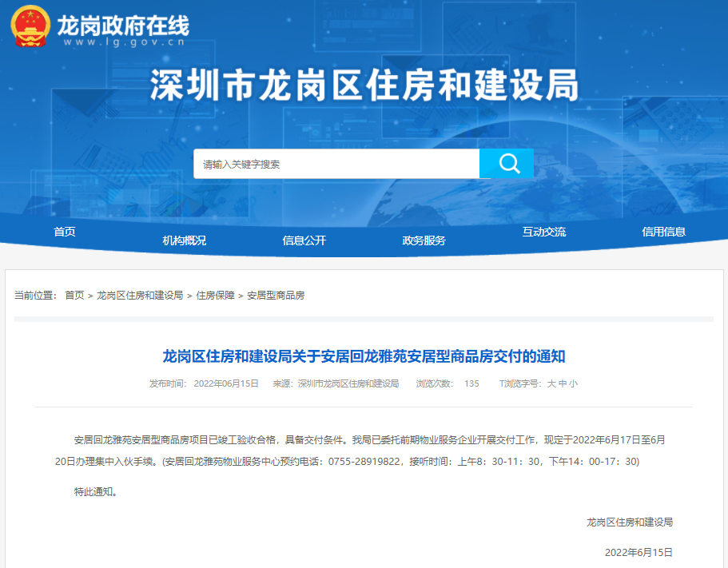
Task: Click the view count 135
Action: coord(471,383)
